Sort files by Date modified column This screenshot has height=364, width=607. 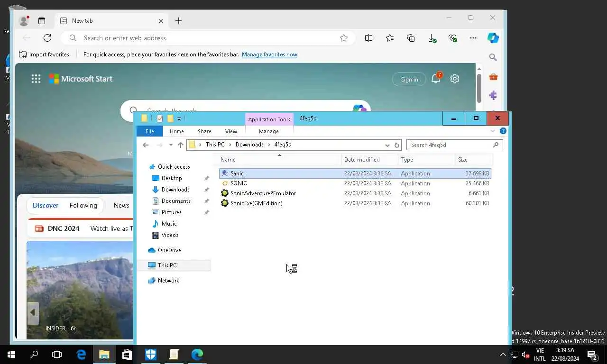[369, 160]
